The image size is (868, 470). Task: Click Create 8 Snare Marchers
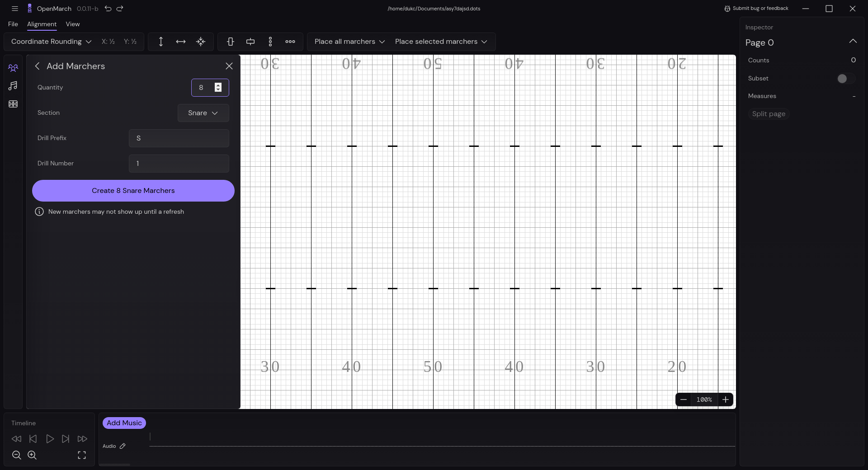(x=133, y=191)
